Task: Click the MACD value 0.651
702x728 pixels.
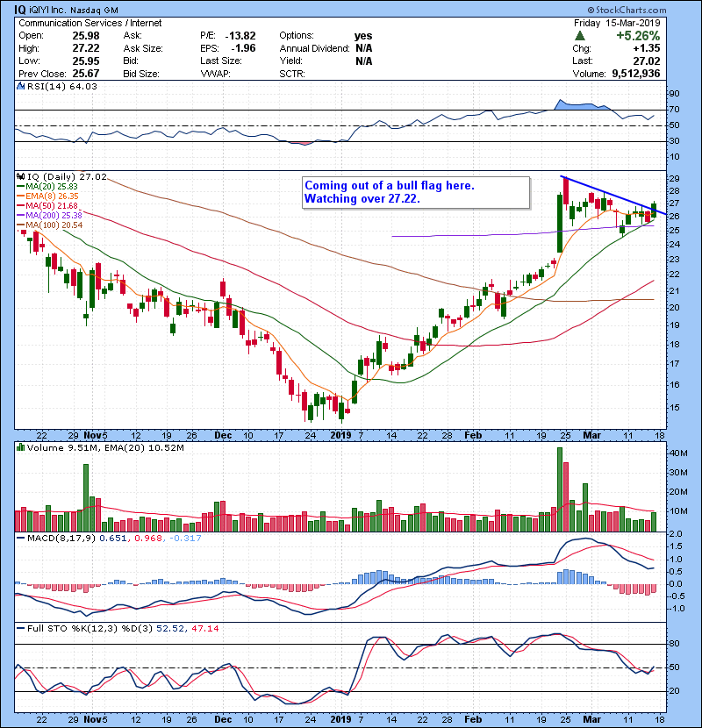Action: (113, 539)
